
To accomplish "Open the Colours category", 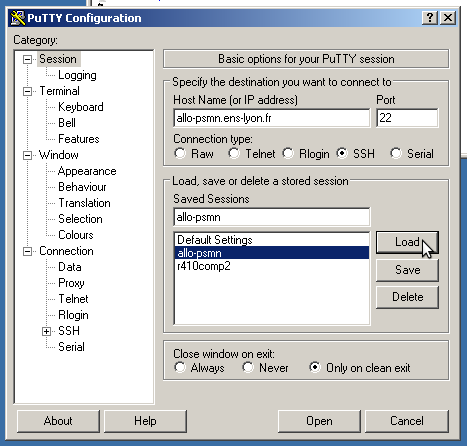I will (x=76, y=235).
